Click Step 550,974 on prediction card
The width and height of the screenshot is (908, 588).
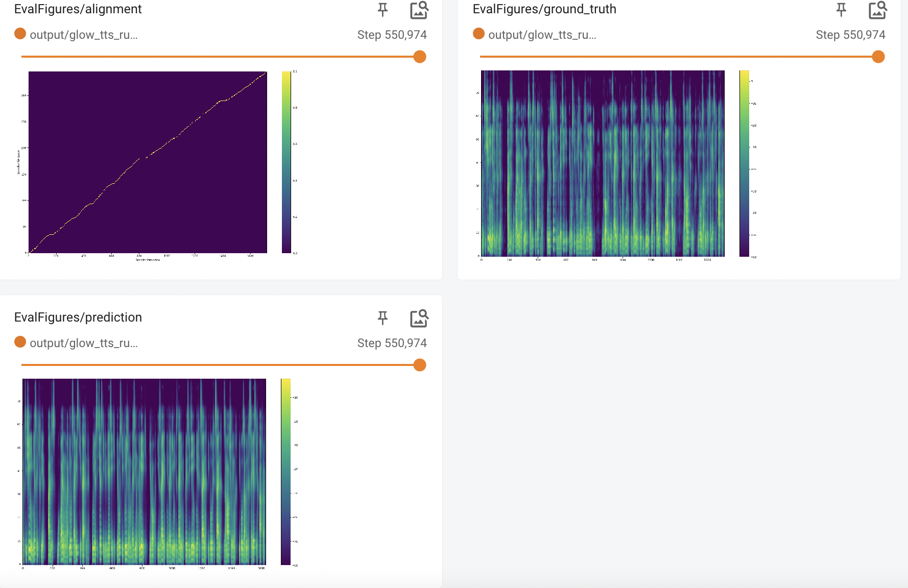392,343
